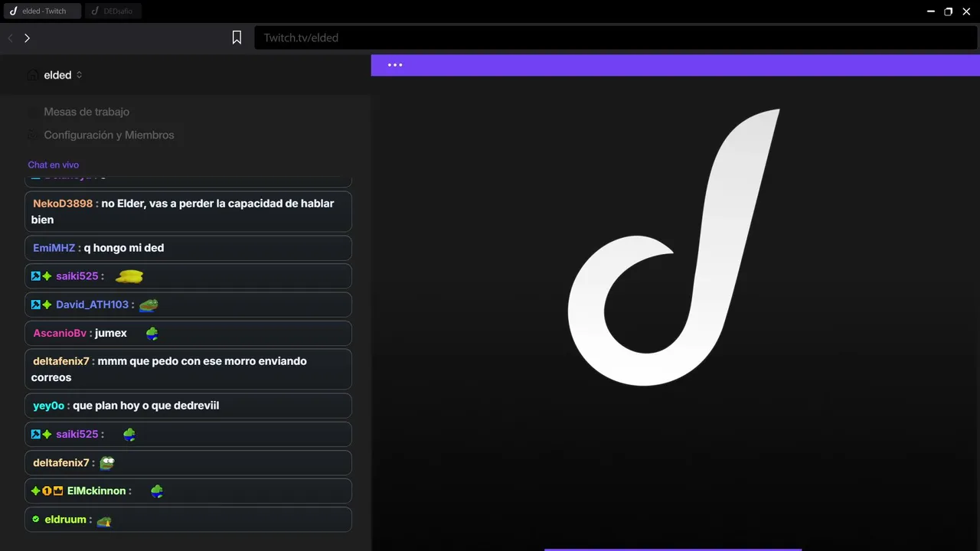The image size is (980, 551).
Task: Click username NekoD3898 in chat
Action: pyautogui.click(x=63, y=204)
